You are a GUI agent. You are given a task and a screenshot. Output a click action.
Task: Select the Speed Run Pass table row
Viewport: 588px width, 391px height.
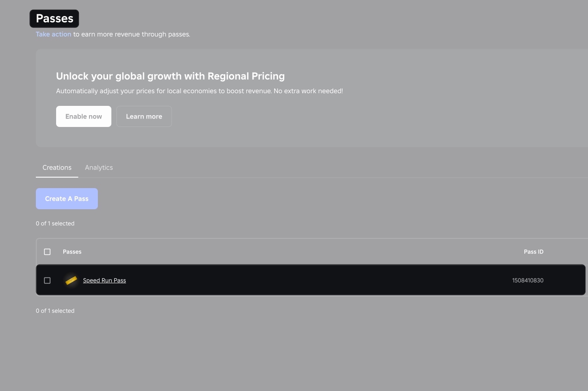tap(295, 280)
